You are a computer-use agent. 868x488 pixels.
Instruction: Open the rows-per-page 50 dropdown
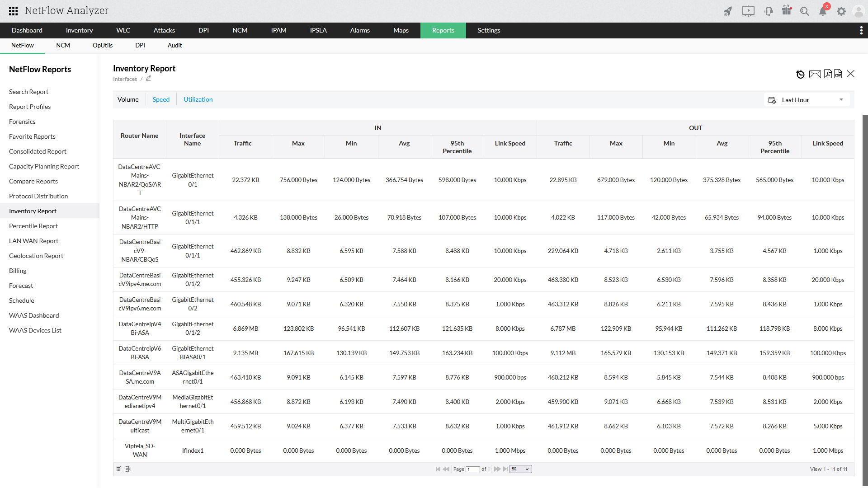pos(520,469)
